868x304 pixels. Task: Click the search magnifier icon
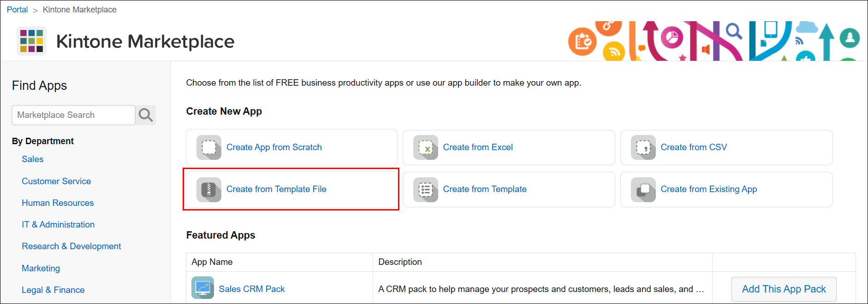point(146,115)
